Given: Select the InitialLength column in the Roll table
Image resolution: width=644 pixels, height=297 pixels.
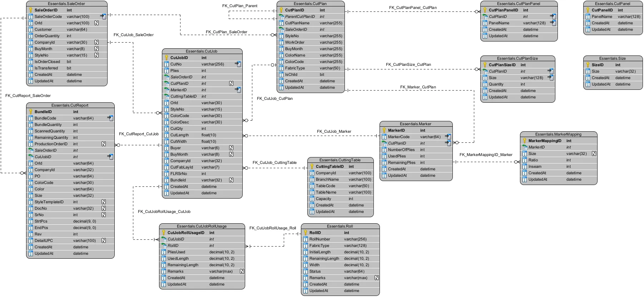Looking at the screenshot, I should [320, 252].
